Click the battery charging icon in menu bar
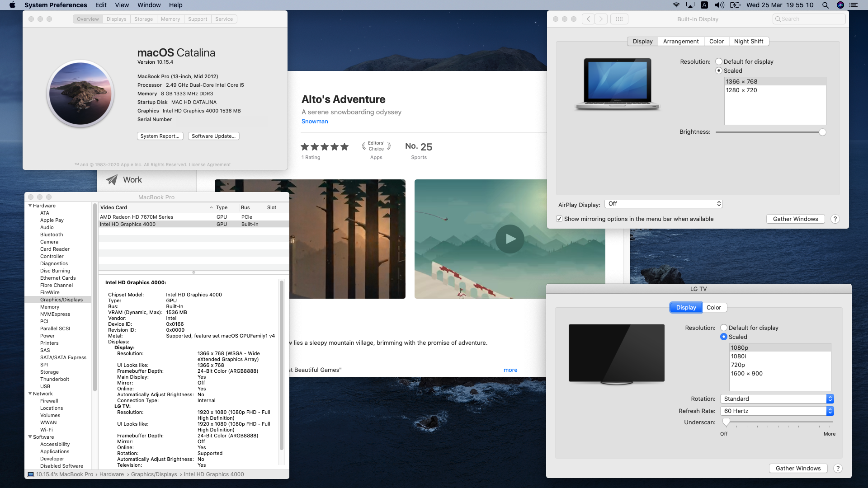The width and height of the screenshot is (868, 488). pos(735,5)
